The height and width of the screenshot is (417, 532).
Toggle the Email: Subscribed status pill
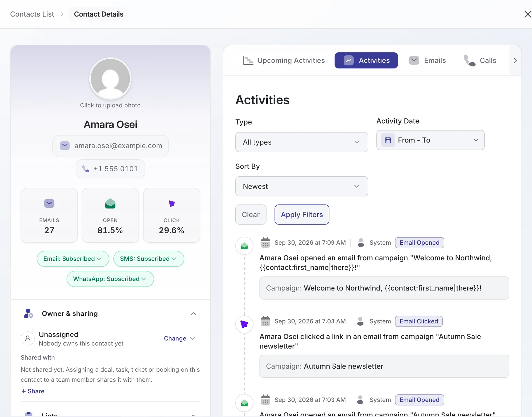[73, 259]
